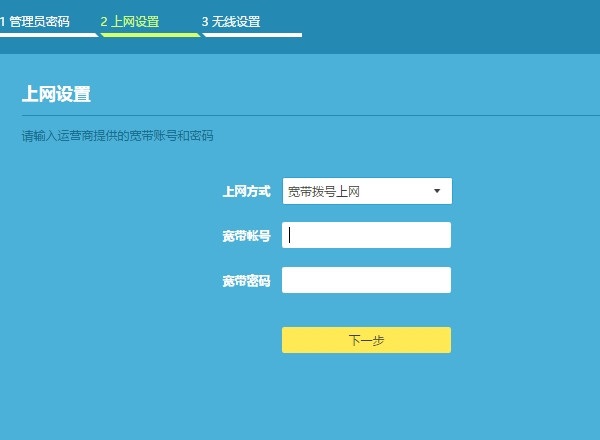Click step number 1 in wizard header

[3, 21]
